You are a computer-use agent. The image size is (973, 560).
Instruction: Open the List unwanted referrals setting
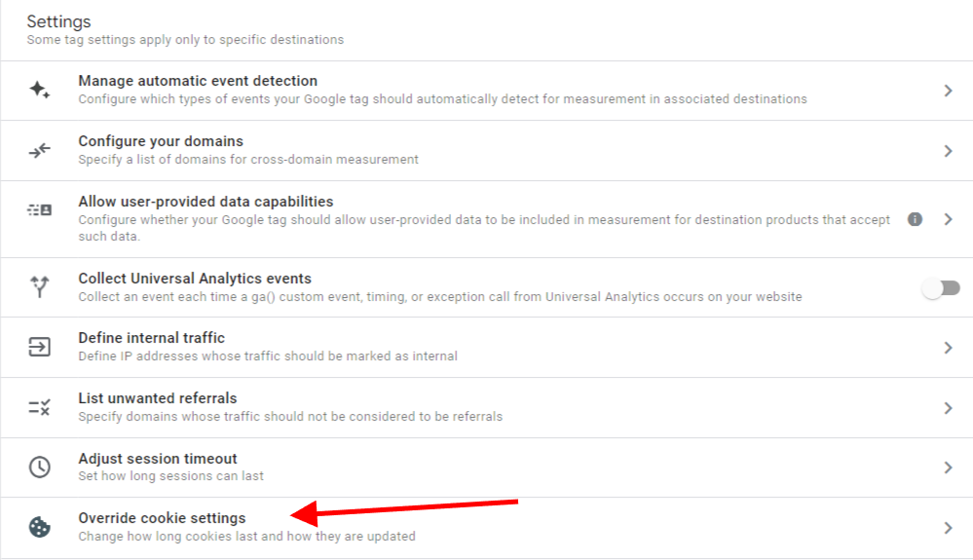(487, 407)
